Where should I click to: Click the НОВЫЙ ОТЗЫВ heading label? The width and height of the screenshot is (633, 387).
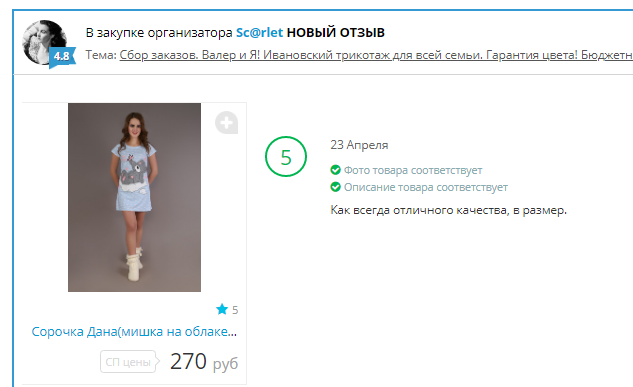coord(335,32)
